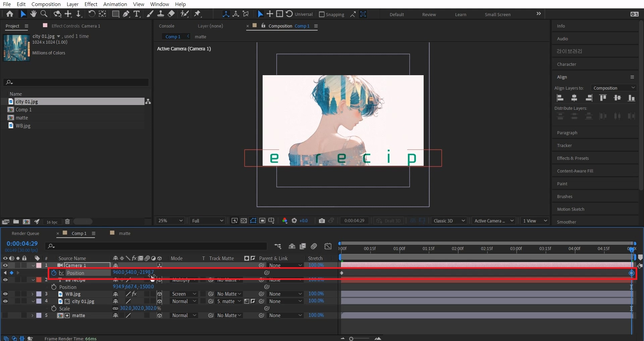Create new composition icon in Project panel

26,222
